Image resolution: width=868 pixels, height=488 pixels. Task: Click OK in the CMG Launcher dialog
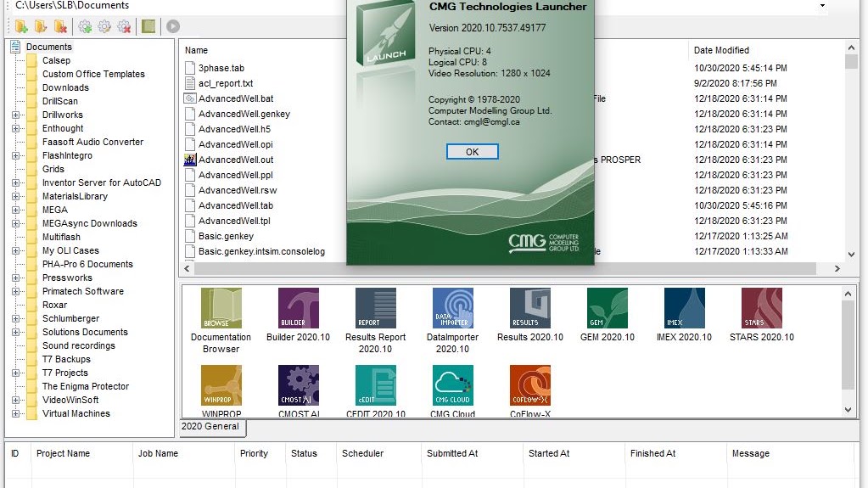click(473, 152)
